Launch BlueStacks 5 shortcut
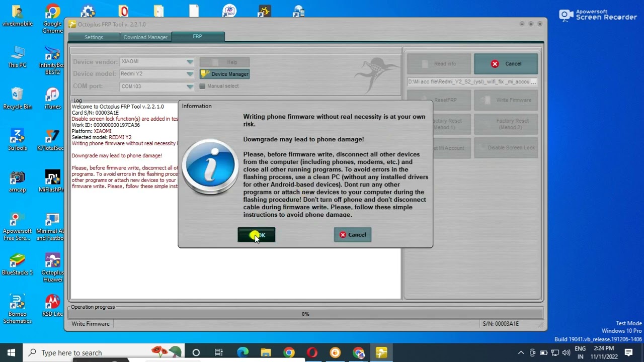Screen dimensions: 644x362 point(17,265)
